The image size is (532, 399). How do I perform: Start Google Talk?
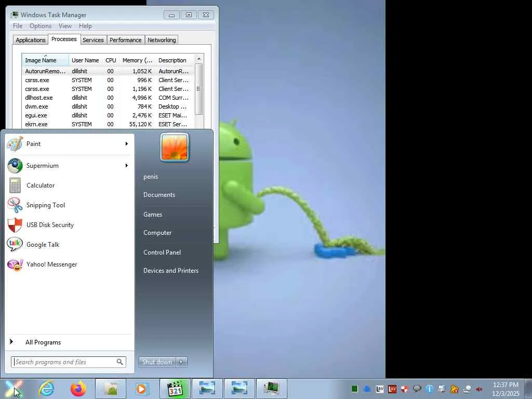pos(69,245)
